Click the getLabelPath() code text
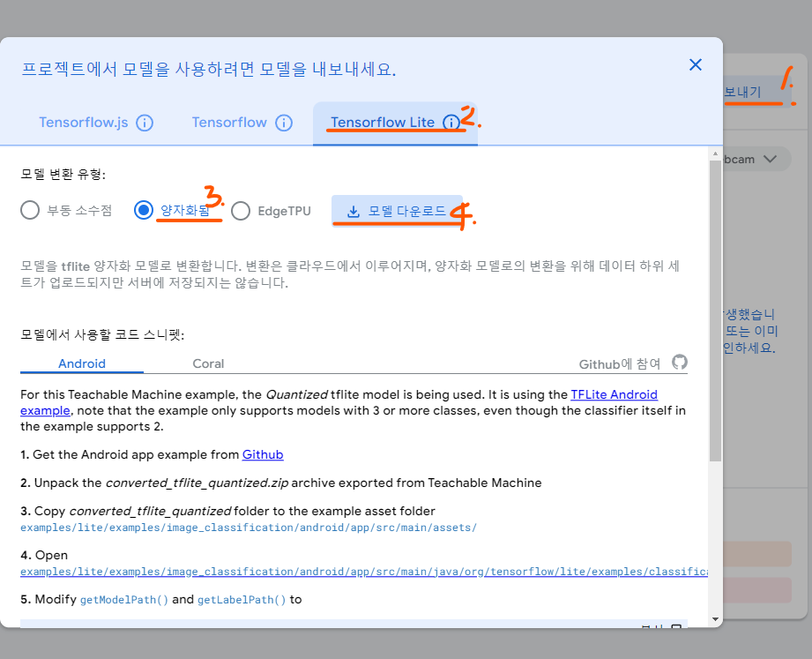The image size is (812, 659). (x=242, y=600)
